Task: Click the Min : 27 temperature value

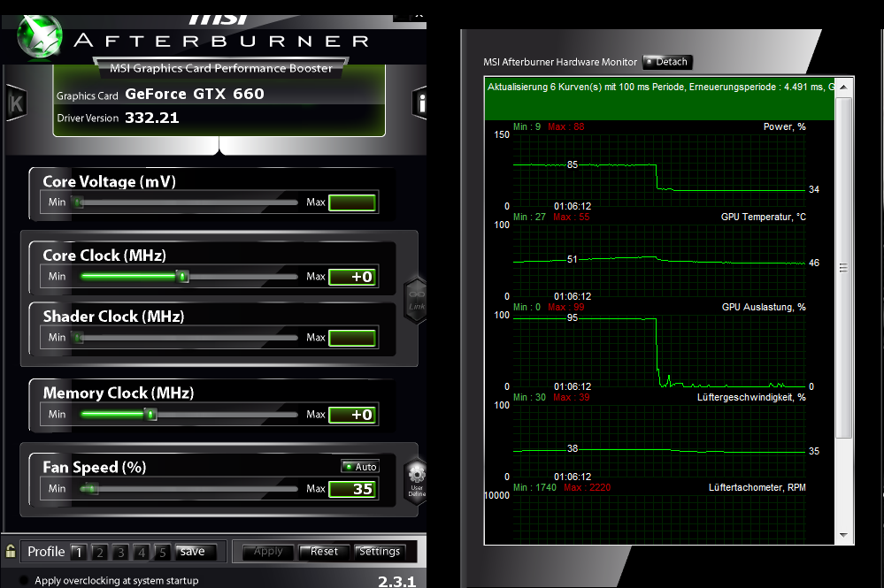Action: click(529, 217)
